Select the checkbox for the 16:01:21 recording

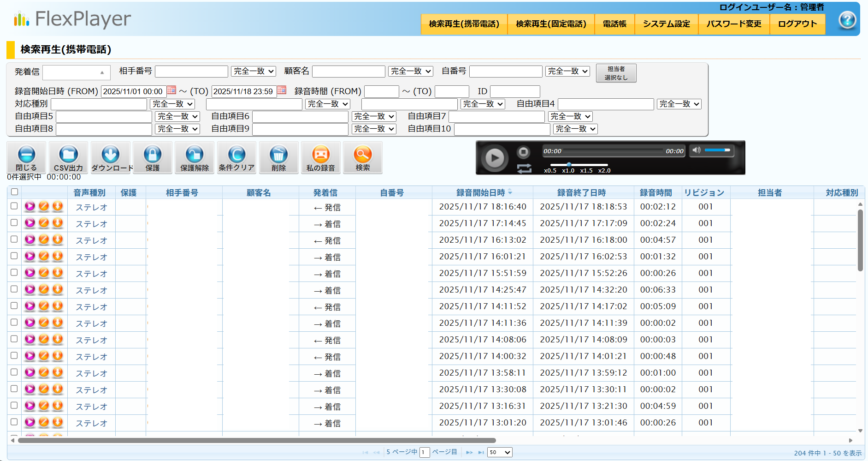(14, 256)
